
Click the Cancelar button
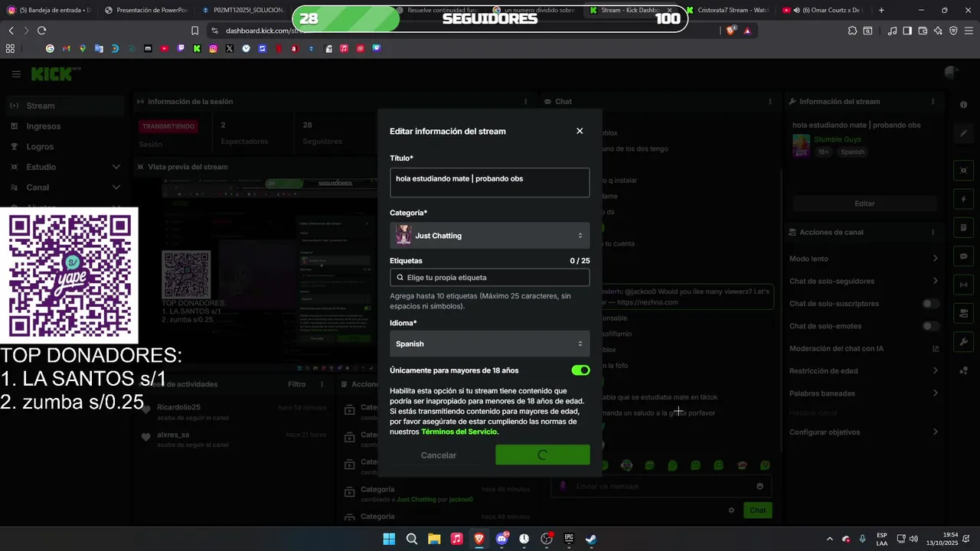pyautogui.click(x=439, y=455)
